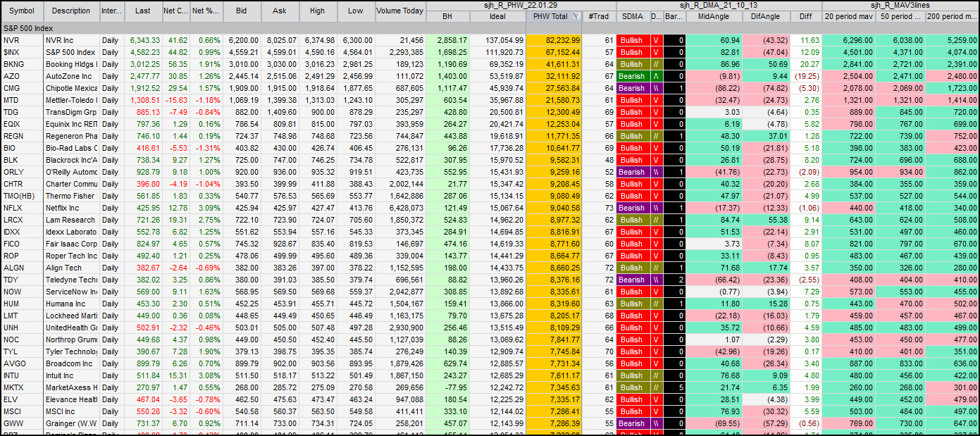Click NVR's Last price 6,343.33
This screenshot has height=436, width=980.
pyautogui.click(x=143, y=40)
